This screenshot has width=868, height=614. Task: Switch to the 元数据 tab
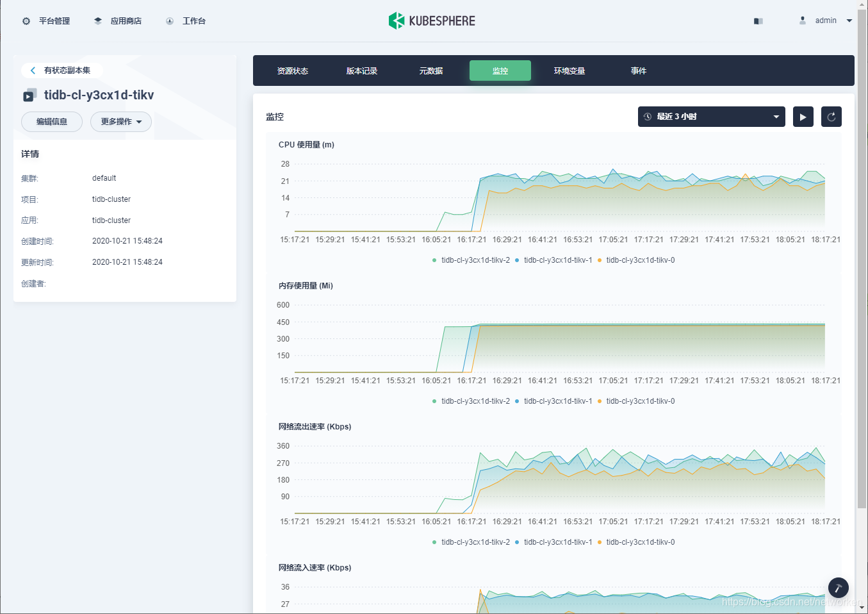click(x=431, y=71)
